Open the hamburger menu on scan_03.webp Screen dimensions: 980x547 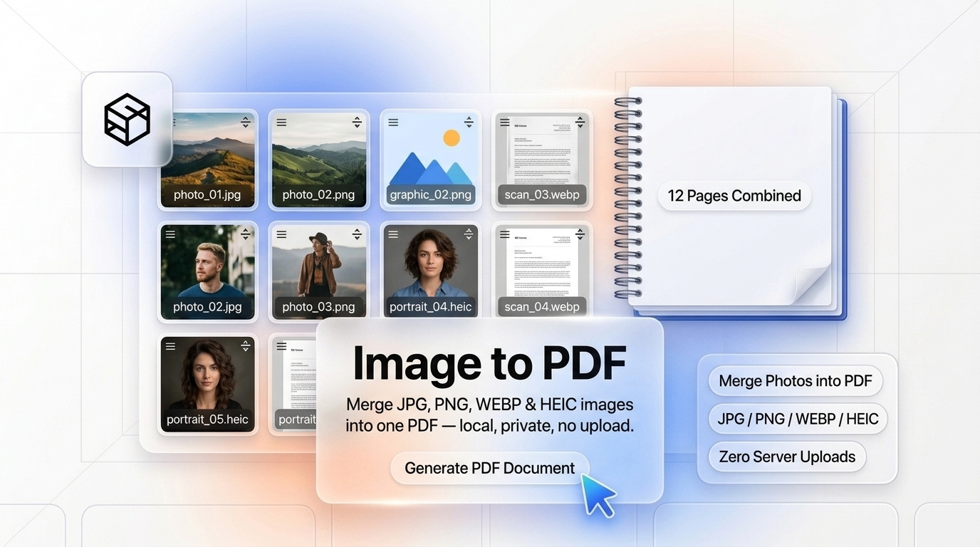click(x=505, y=123)
